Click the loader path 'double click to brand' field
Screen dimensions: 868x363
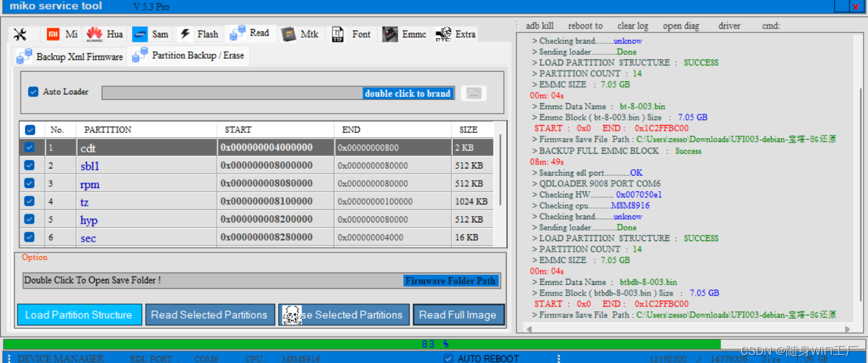pos(278,93)
